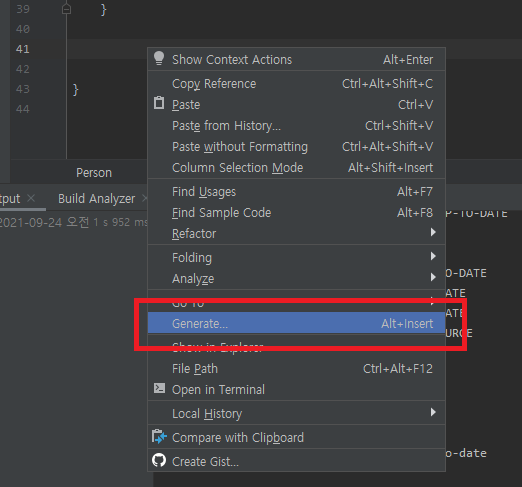The height and width of the screenshot is (487, 522).
Task: Collapse the code fold marker at line 39
Action: coord(67,9)
